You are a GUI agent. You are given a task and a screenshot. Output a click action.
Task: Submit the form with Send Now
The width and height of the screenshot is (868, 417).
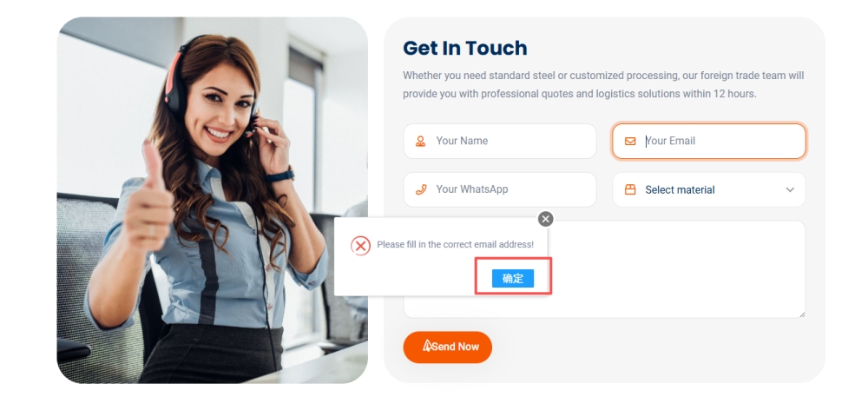447,347
